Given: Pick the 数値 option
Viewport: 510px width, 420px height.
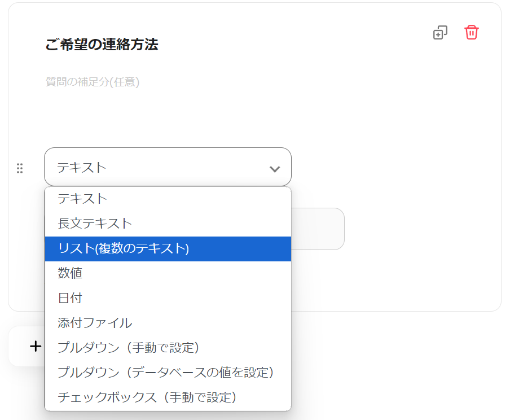Looking at the screenshot, I should [x=168, y=273].
